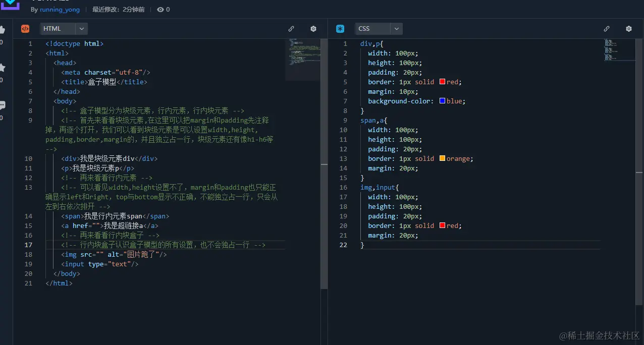Click the 'img,input{' selector line
Viewport: 644px width, 345px height.
coord(380,187)
